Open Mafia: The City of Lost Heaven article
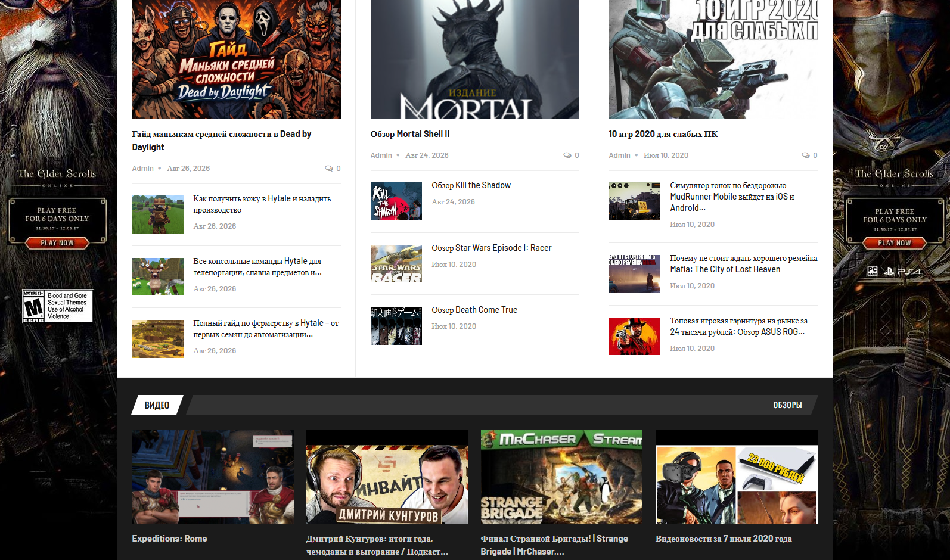This screenshot has height=560, width=950. click(x=744, y=264)
